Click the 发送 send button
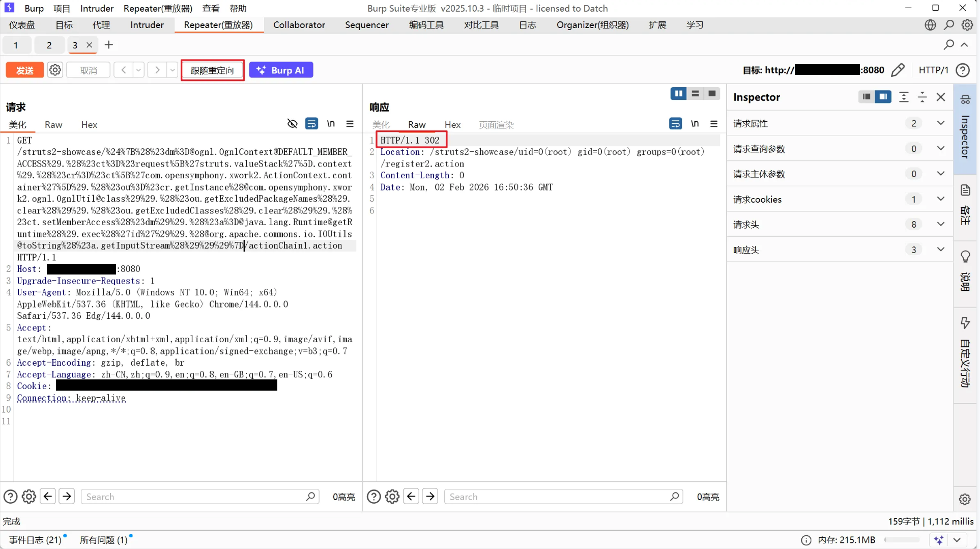The width and height of the screenshot is (980, 549). 24,70
